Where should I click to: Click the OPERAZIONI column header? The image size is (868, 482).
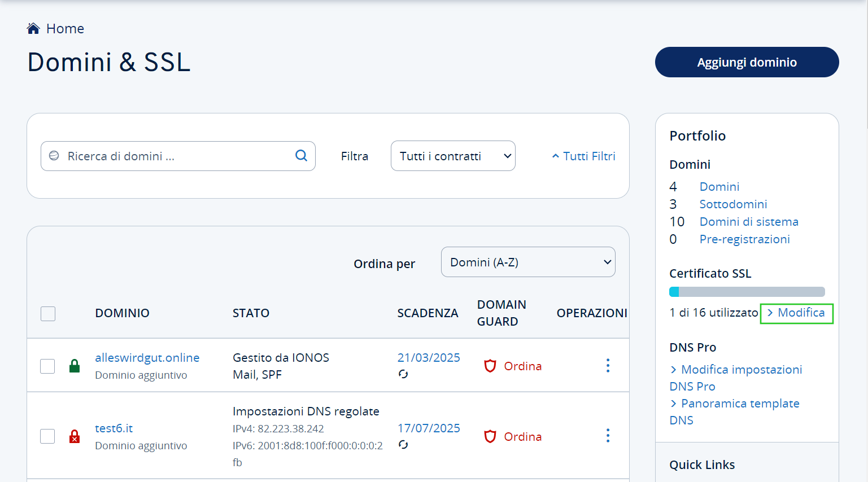[592, 313]
